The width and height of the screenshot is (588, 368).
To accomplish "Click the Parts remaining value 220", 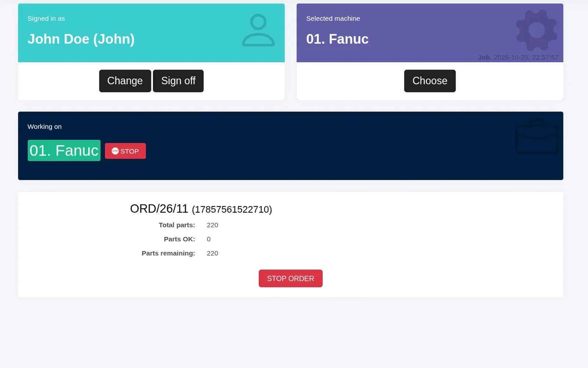I will point(212,254).
